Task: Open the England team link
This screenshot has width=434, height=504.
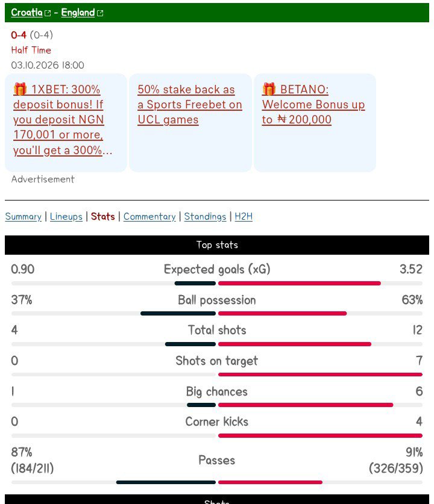Action: (x=78, y=13)
